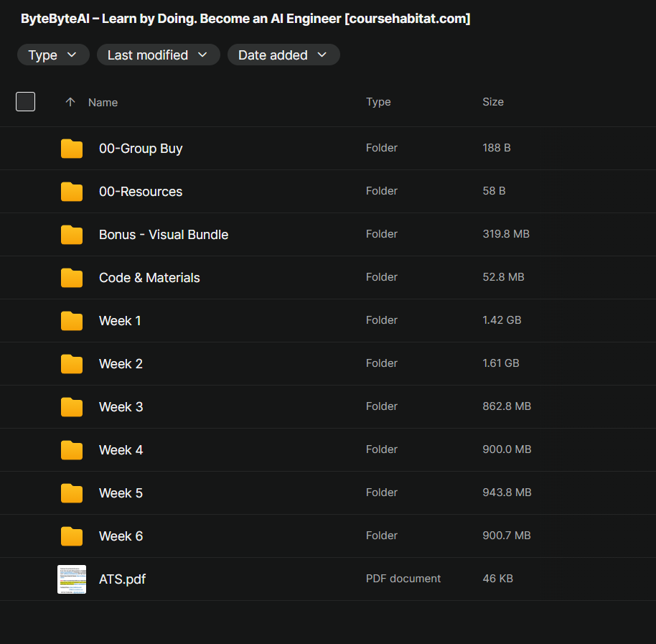The width and height of the screenshot is (656, 644).
Task: Expand the Last modified filter
Action: (158, 55)
